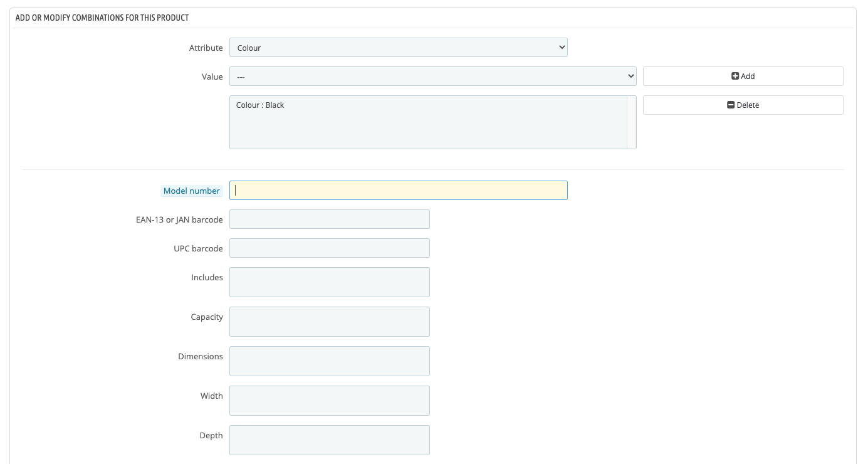This screenshot has height=464, width=868.
Task: Click the Dimensions text area
Action: [x=329, y=361]
